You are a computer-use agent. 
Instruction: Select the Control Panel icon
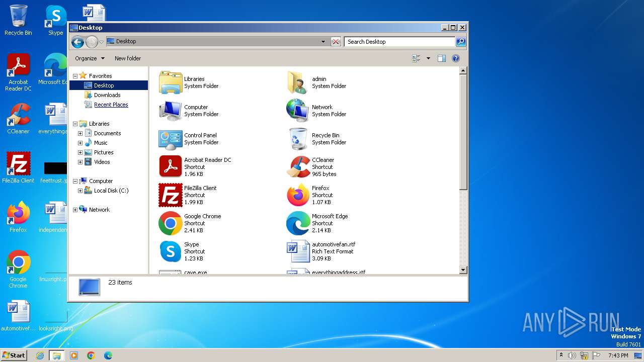[x=171, y=139]
